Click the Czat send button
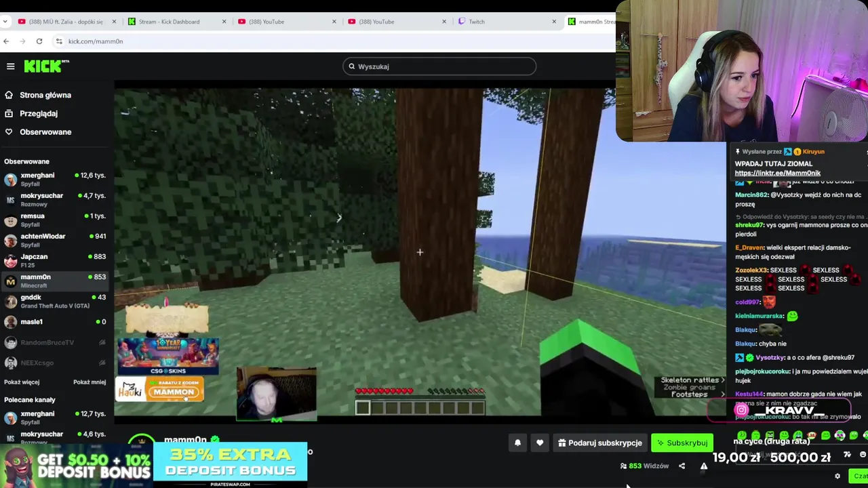 click(x=860, y=476)
